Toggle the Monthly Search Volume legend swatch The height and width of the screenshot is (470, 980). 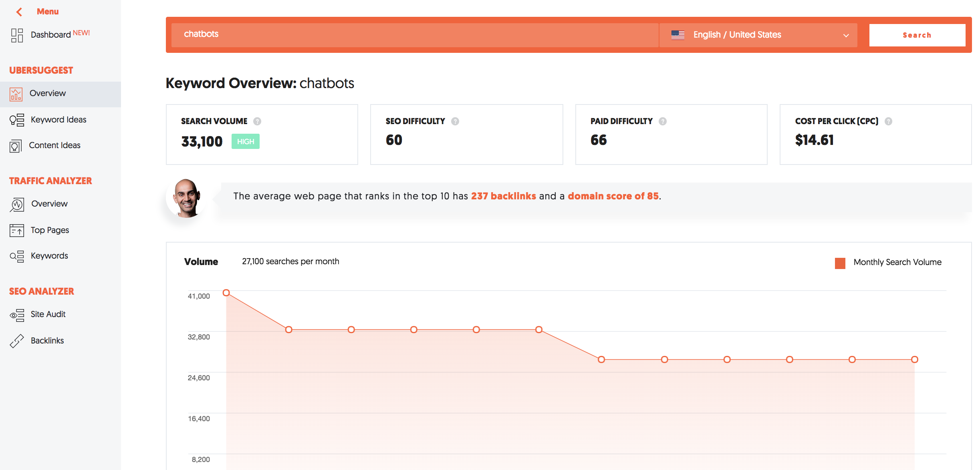pyautogui.click(x=840, y=263)
